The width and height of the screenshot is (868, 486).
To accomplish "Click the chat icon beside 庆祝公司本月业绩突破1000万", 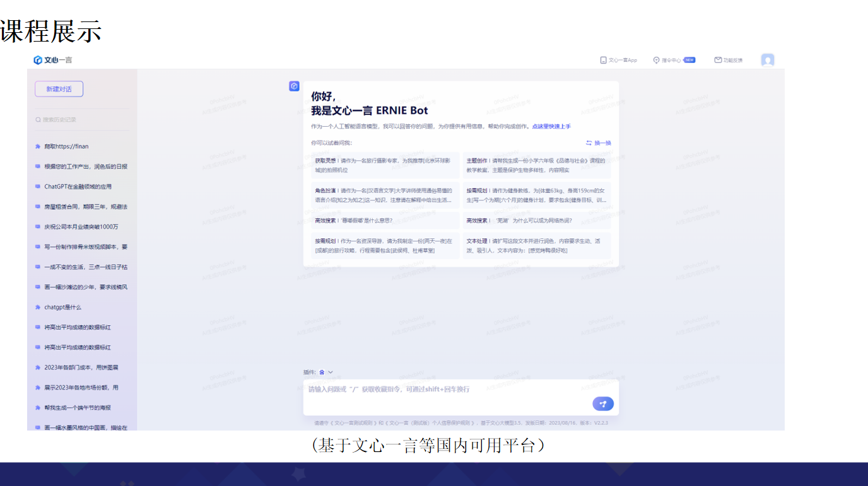I will click(x=38, y=227).
